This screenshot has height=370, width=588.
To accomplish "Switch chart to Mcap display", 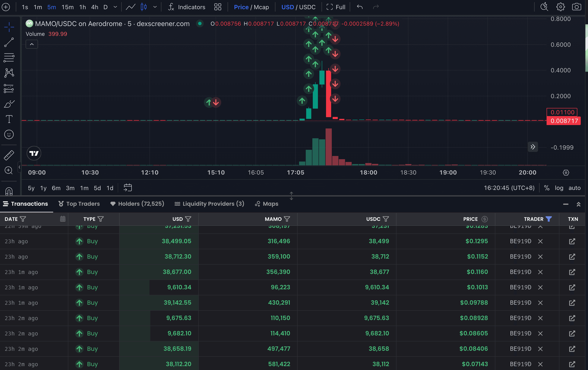I will tap(261, 7).
